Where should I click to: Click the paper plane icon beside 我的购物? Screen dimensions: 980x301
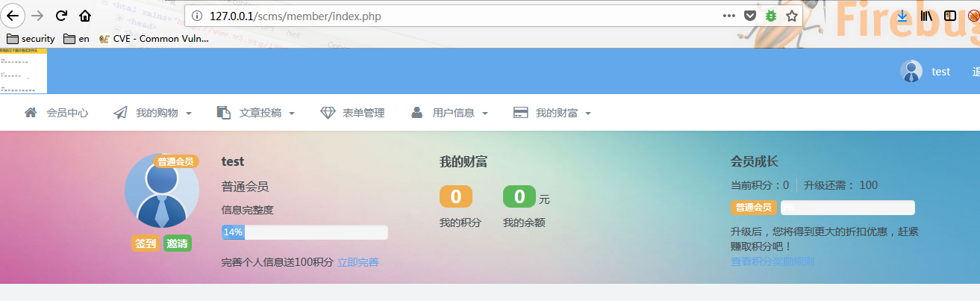tap(120, 113)
